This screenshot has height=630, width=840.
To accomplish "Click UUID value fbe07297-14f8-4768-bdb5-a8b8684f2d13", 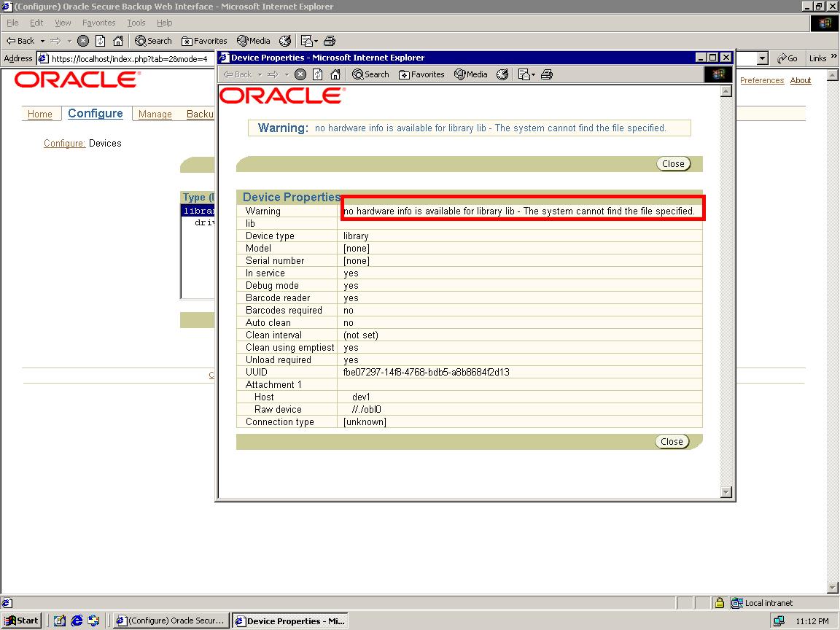I will coord(427,373).
